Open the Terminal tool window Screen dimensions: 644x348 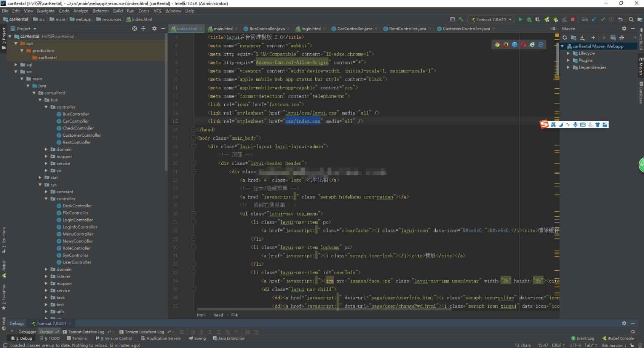pyautogui.click(x=77, y=338)
